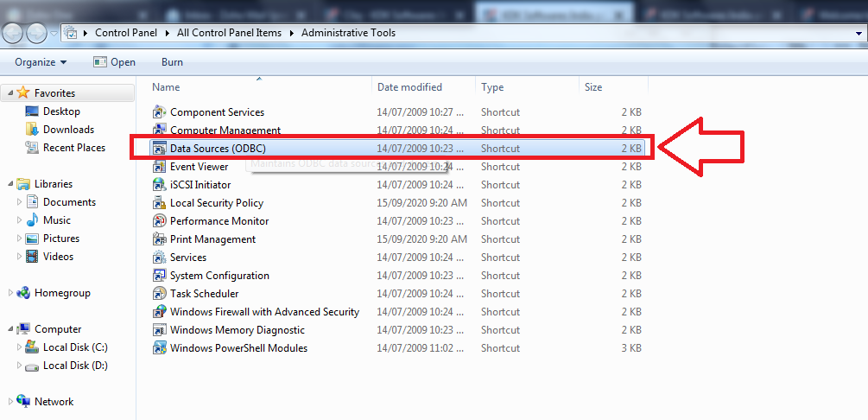Collapse the Libraries section
The height and width of the screenshot is (420, 868).
[x=10, y=184]
